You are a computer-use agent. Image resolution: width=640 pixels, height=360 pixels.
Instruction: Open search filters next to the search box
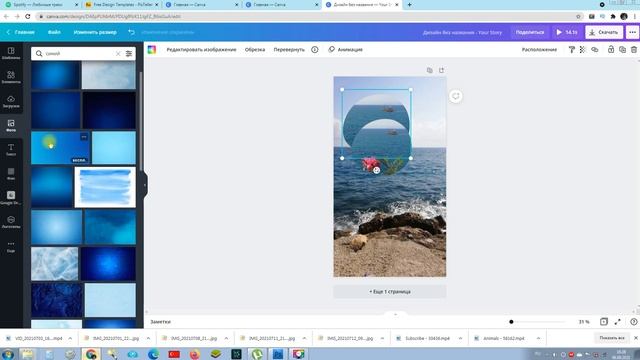[x=129, y=53]
